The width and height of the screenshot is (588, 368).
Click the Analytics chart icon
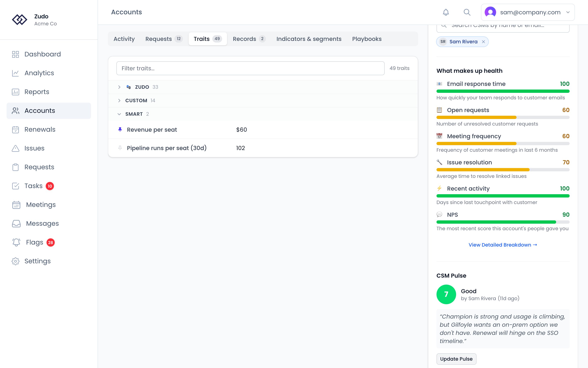click(x=16, y=73)
